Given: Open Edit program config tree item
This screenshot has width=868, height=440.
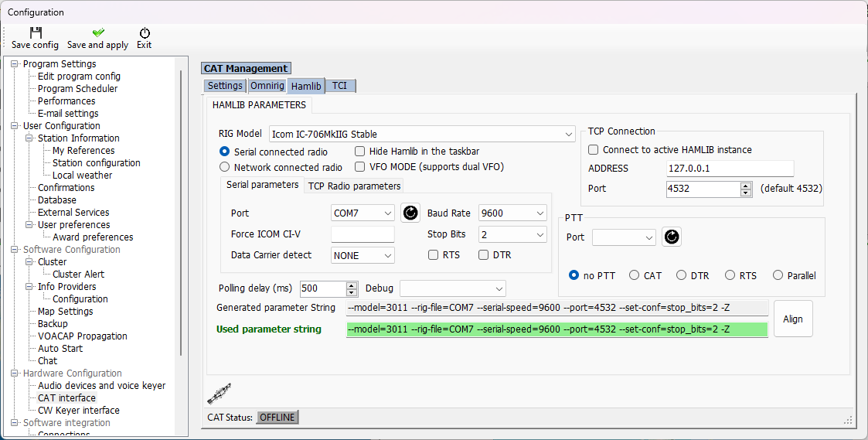Looking at the screenshot, I should 79,76.
